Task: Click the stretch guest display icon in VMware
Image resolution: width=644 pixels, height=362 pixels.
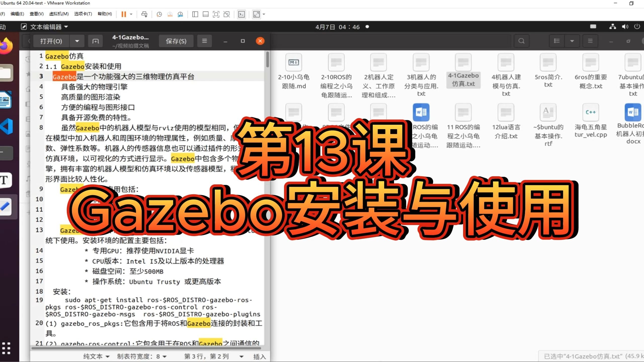Action: coord(256,14)
